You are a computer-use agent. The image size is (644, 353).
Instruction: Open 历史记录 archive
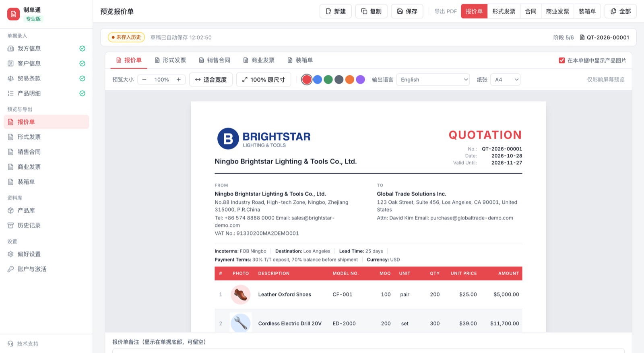pos(46,225)
